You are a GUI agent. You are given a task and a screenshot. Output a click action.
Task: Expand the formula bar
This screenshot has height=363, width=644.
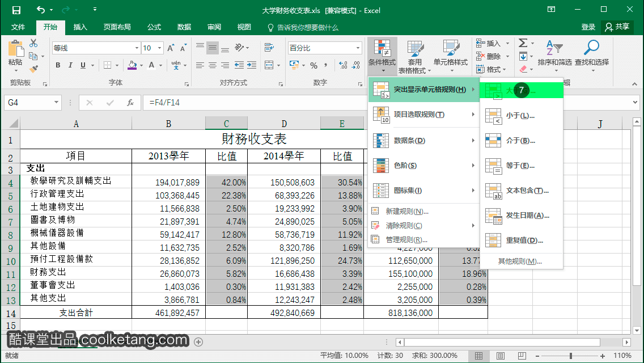(635, 102)
